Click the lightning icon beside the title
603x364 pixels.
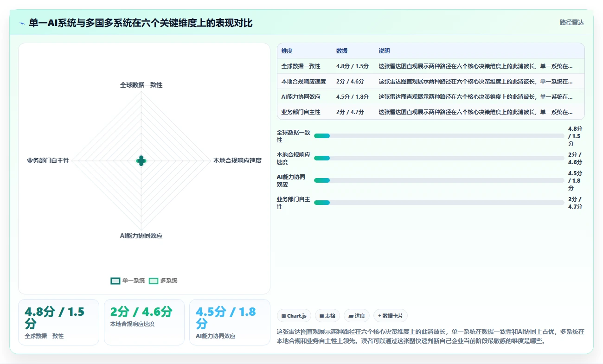click(22, 23)
